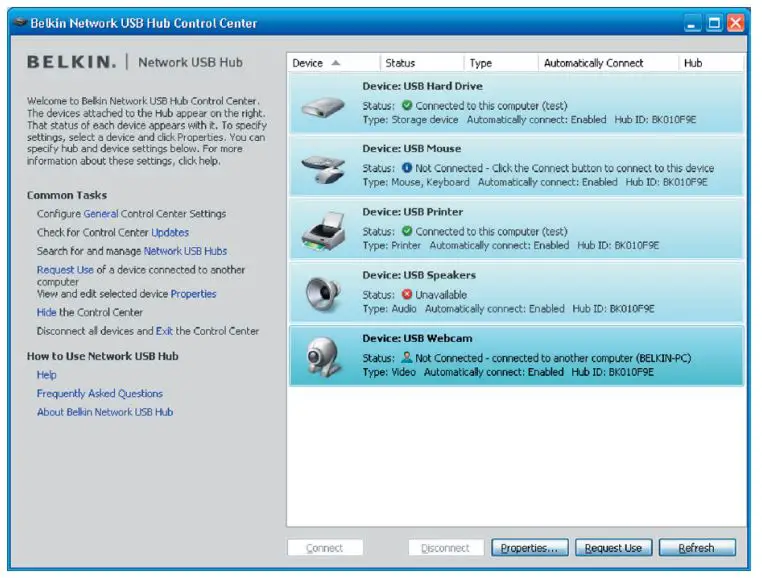
Task: Click green connected status icon for USB Printer
Action: pos(407,231)
